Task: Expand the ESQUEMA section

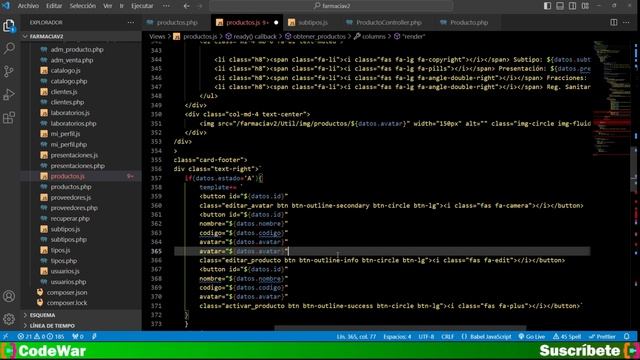Action: [81, 315]
